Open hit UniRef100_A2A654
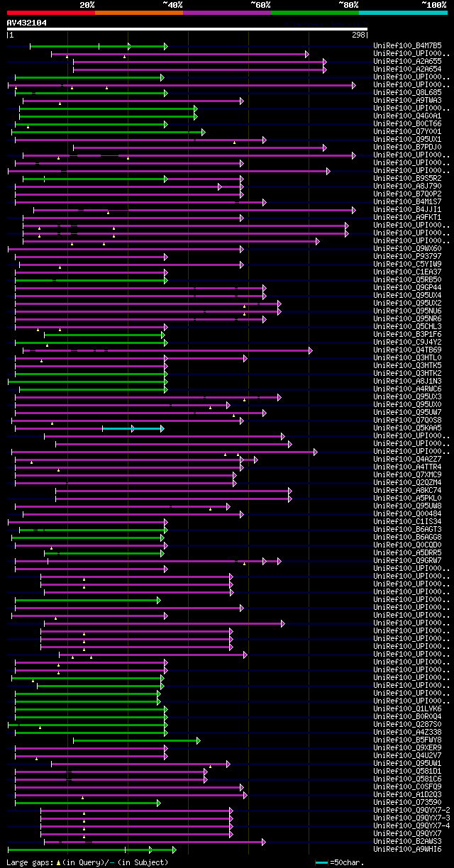Viewport: 454px width, 868px height. coord(407,69)
